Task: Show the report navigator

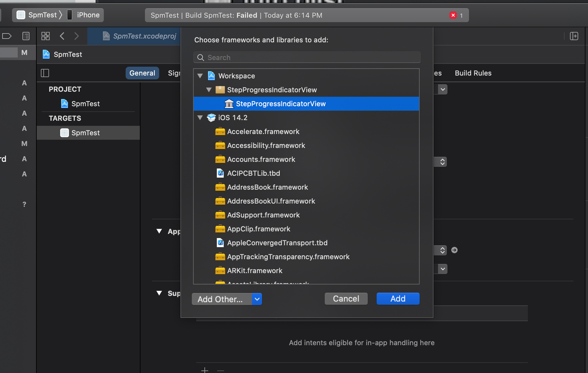Action: 26,36
